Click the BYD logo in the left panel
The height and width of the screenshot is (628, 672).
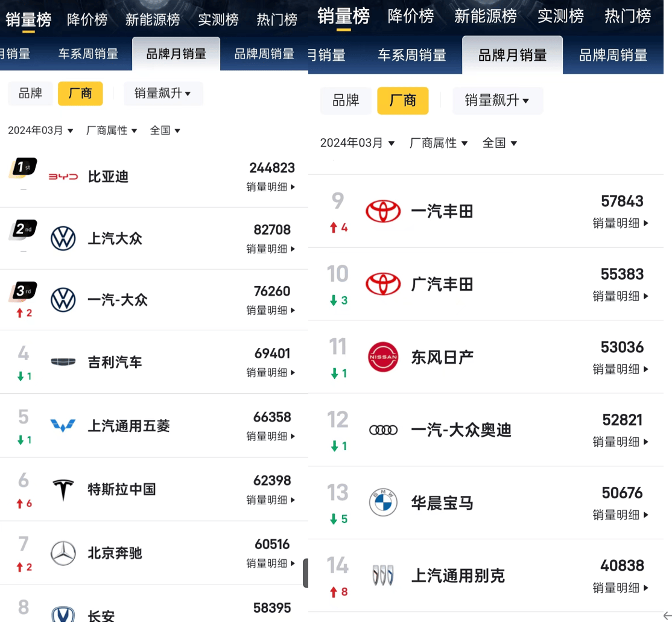point(63,177)
